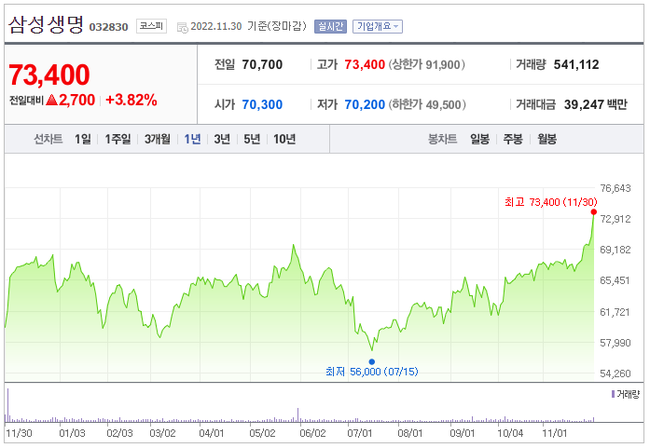Click the 하한가 49,500 text
This screenshot has width=650, height=448.
(427, 104)
